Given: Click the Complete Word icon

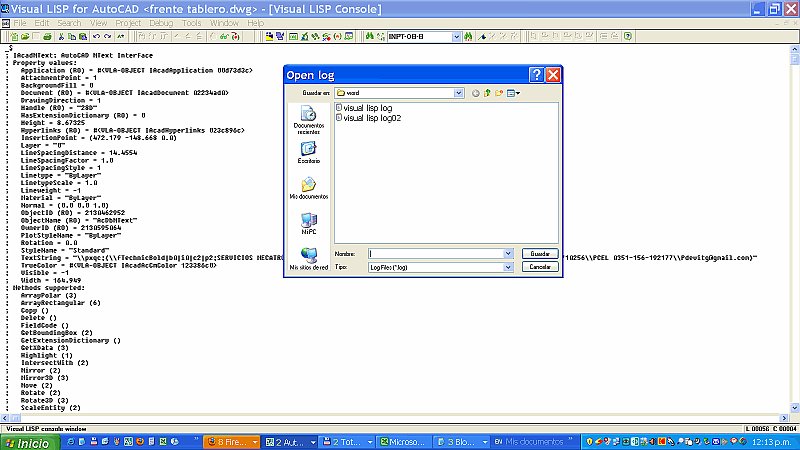Looking at the screenshot, I should 121,36.
